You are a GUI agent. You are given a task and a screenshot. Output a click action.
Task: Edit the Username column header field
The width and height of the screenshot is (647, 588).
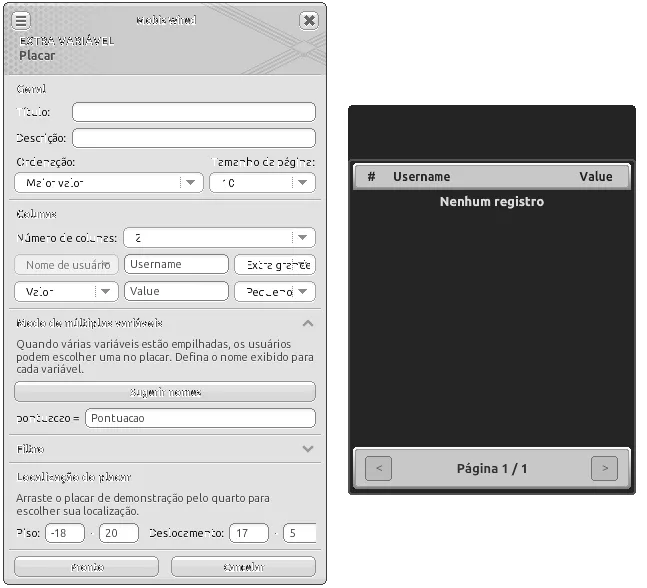point(176,264)
